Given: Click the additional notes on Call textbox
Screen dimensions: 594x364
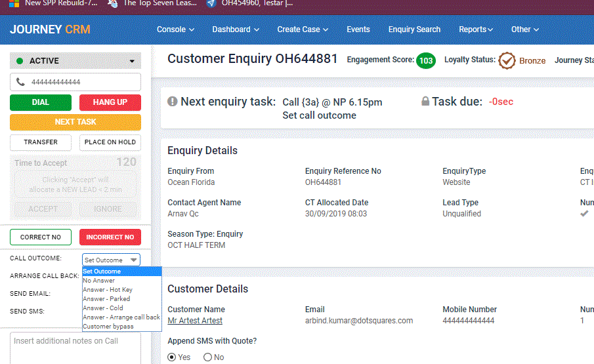Looking at the screenshot, I should (x=75, y=348).
